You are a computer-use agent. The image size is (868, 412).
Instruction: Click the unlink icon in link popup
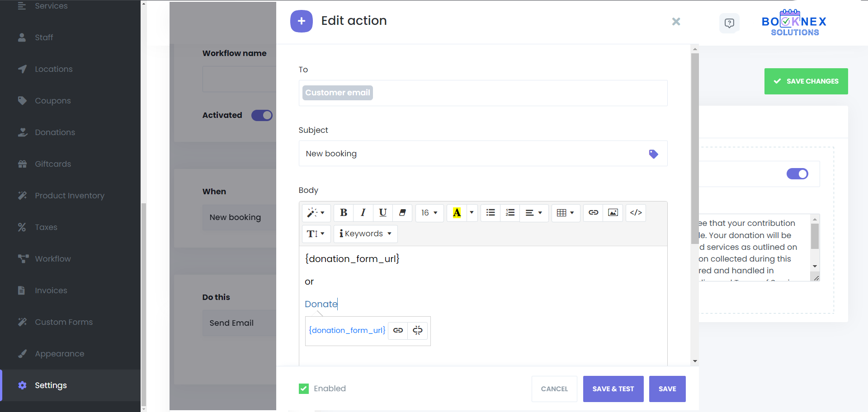(418, 331)
